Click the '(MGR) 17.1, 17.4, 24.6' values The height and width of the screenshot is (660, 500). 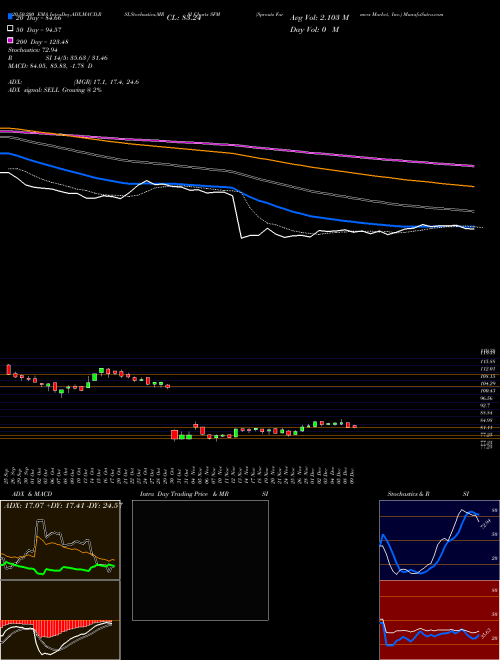(x=106, y=82)
